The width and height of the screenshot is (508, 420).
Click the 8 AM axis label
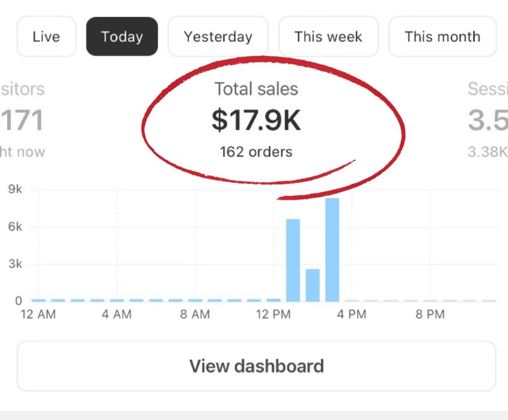pos(195,315)
